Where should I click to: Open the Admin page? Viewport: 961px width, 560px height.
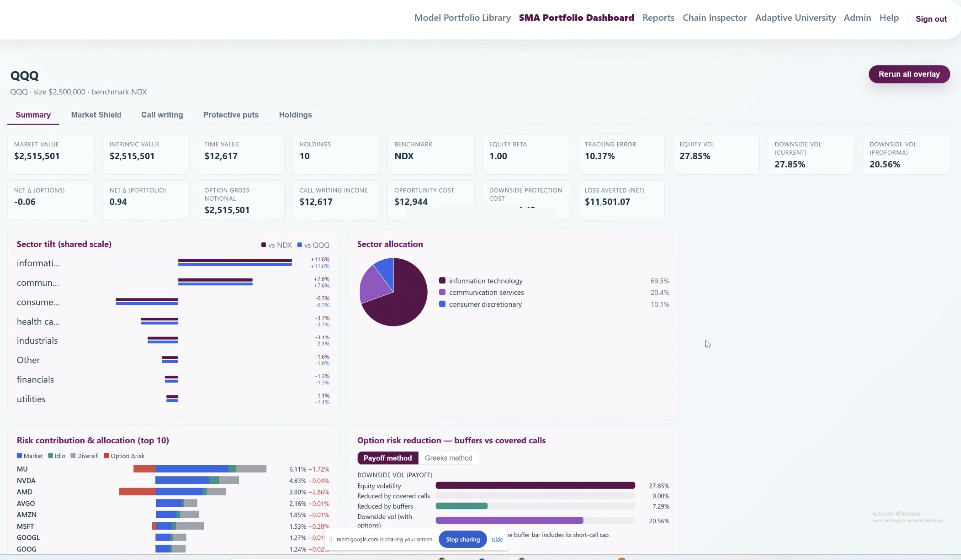click(857, 18)
